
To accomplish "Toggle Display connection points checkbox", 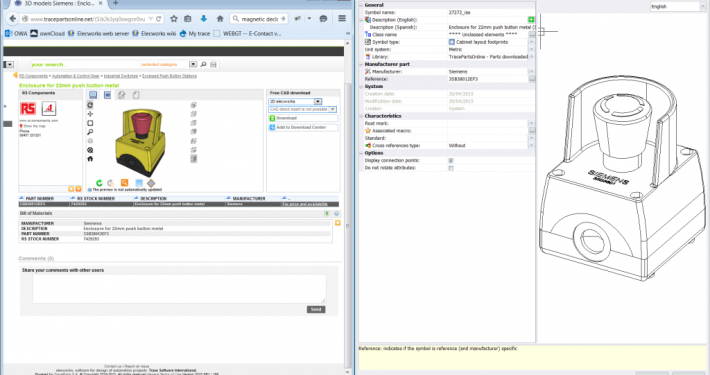I will pos(451,161).
